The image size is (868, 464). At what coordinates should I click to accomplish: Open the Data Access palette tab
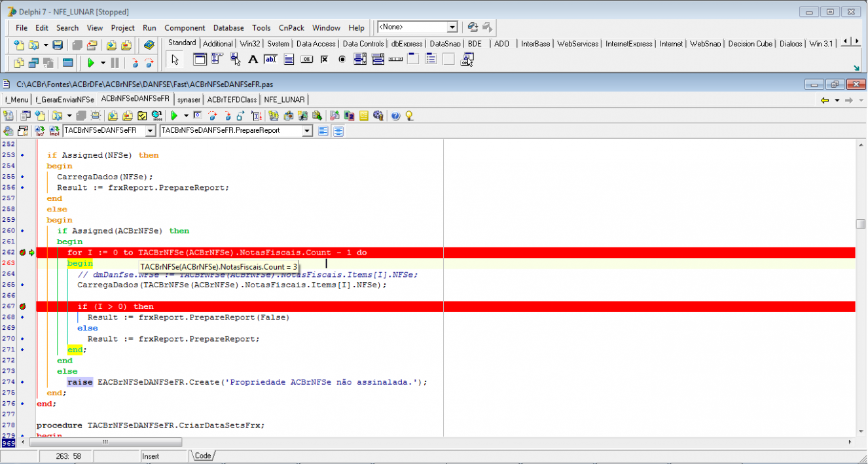click(x=316, y=44)
